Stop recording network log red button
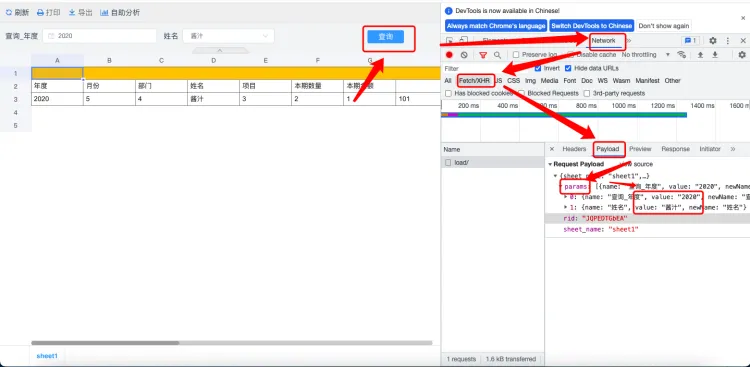 (x=449, y=55)
